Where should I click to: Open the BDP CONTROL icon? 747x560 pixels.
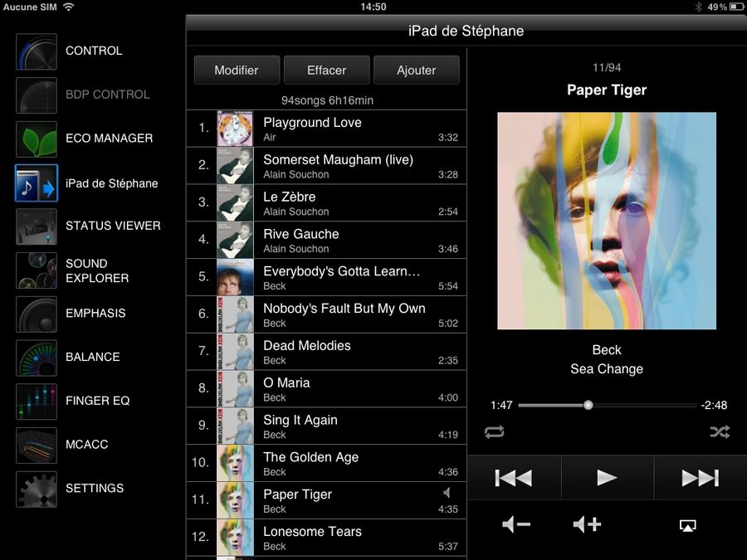point(37,95)
